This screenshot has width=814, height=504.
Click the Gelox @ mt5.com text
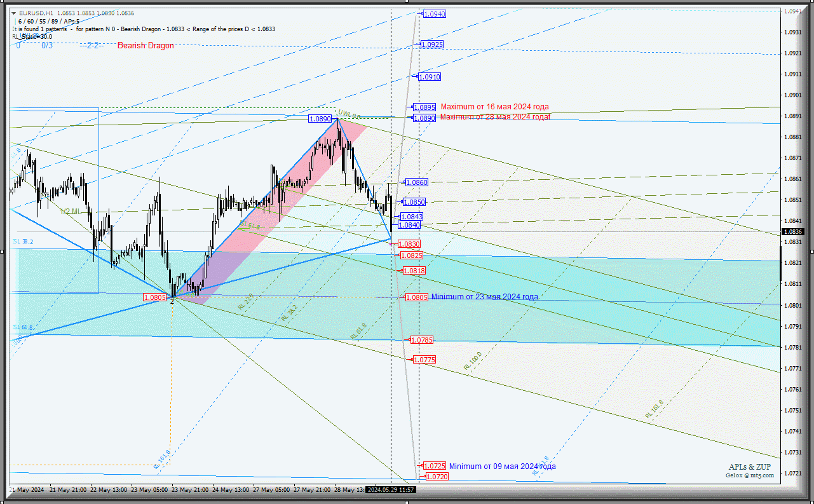(x=750, y=475)
